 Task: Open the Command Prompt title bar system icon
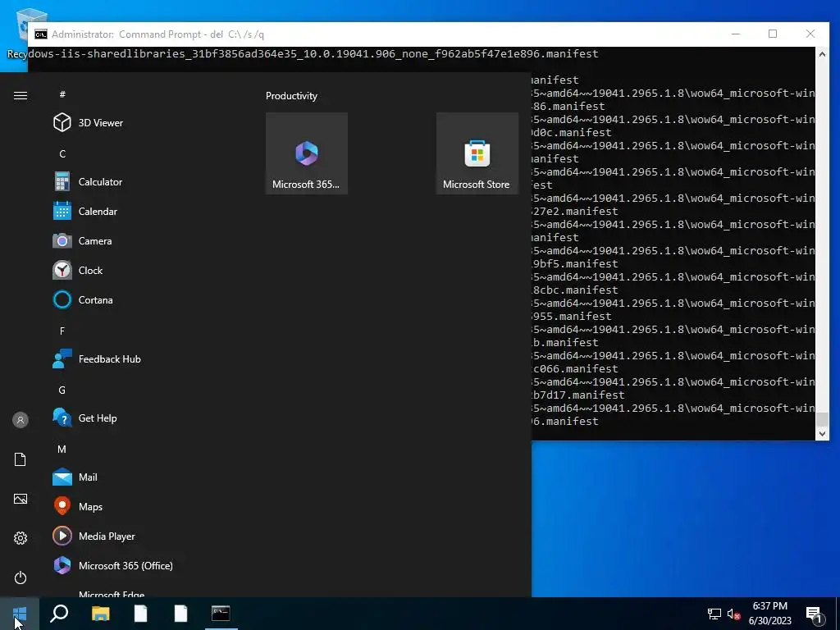[41, 34]
